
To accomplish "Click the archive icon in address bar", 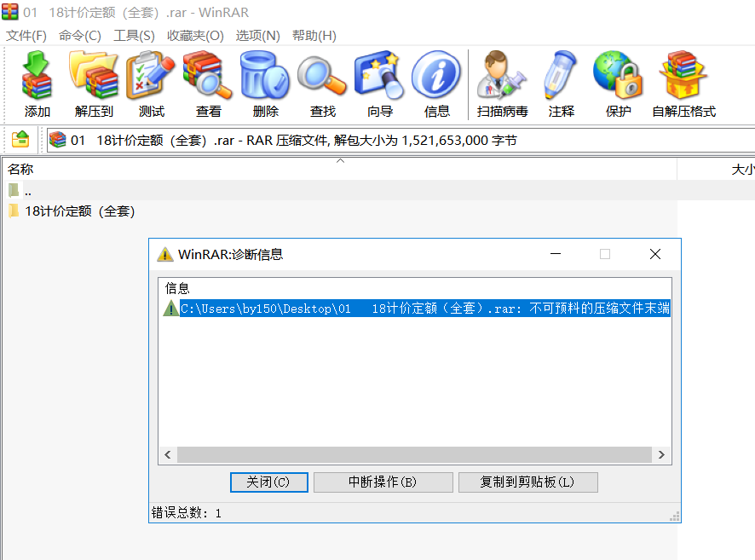I will 58,140.
